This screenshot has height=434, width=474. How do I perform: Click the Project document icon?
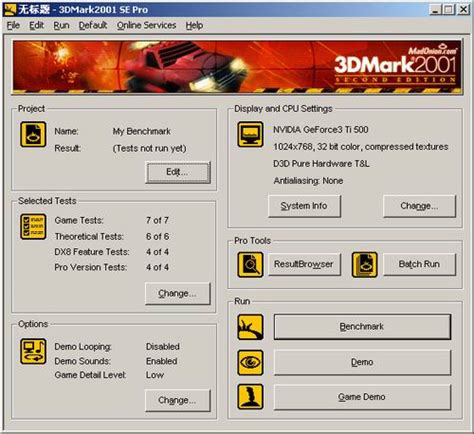33,134
